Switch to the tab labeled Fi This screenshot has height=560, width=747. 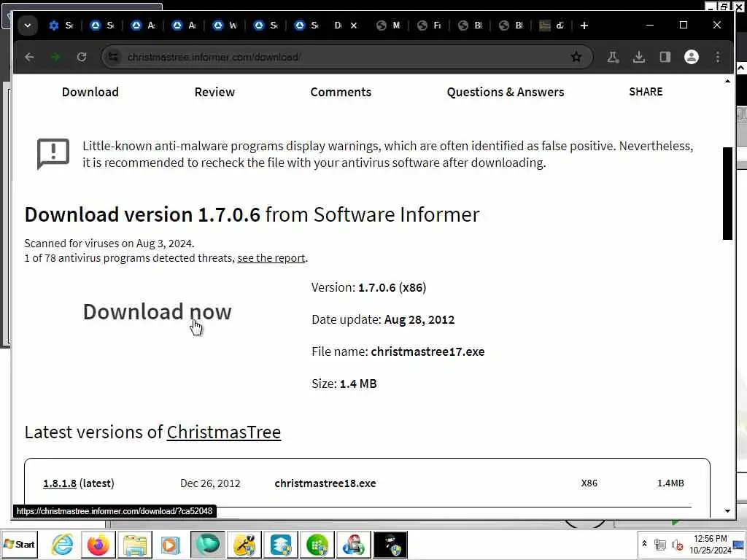[429, 26]
